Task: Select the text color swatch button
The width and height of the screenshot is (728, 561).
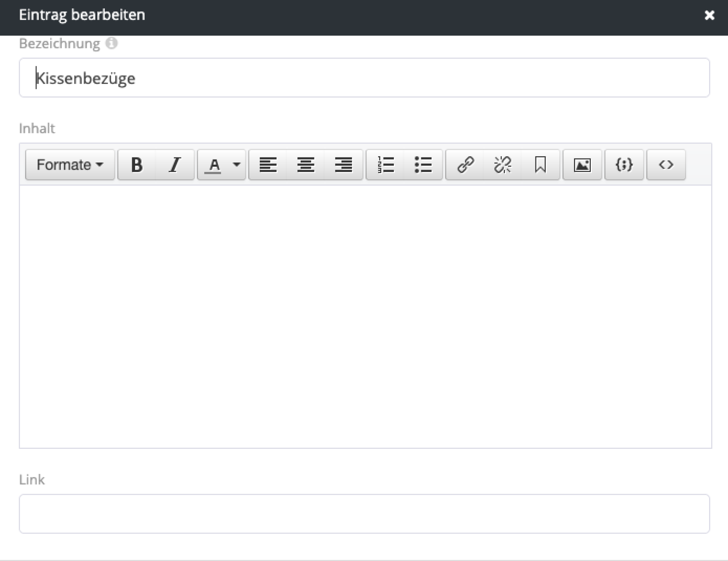Action: 214,165
